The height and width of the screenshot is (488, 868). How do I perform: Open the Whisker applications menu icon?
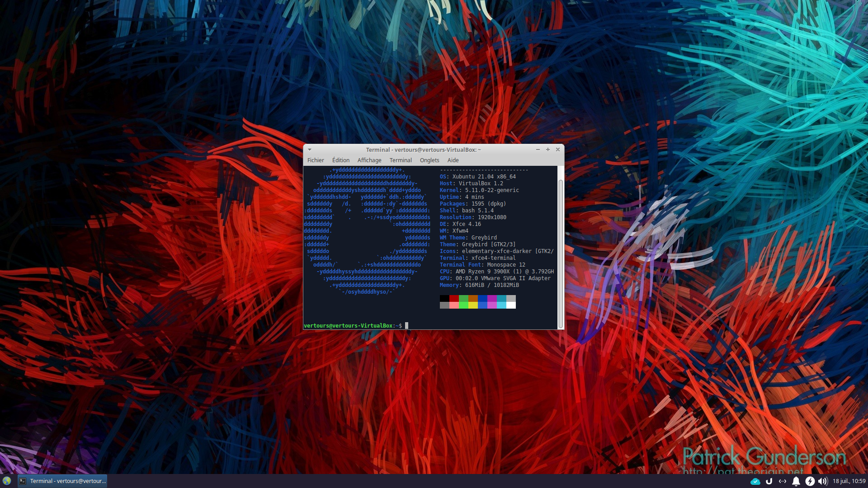[7, 481]
